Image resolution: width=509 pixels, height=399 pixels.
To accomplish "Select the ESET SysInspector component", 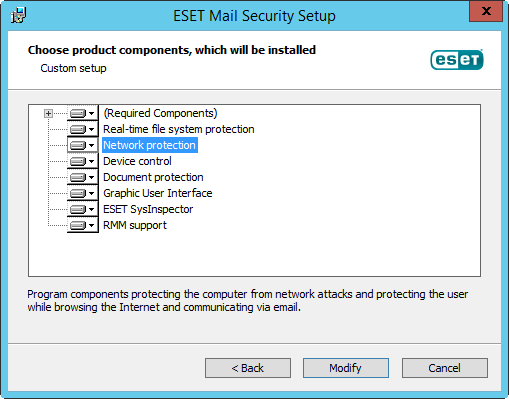I will point(148,209).
